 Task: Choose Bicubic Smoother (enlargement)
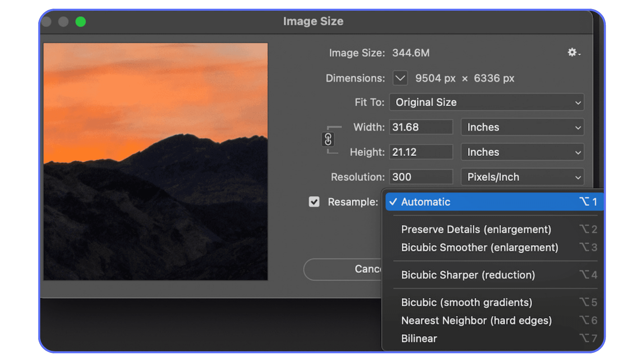(494, 247)
